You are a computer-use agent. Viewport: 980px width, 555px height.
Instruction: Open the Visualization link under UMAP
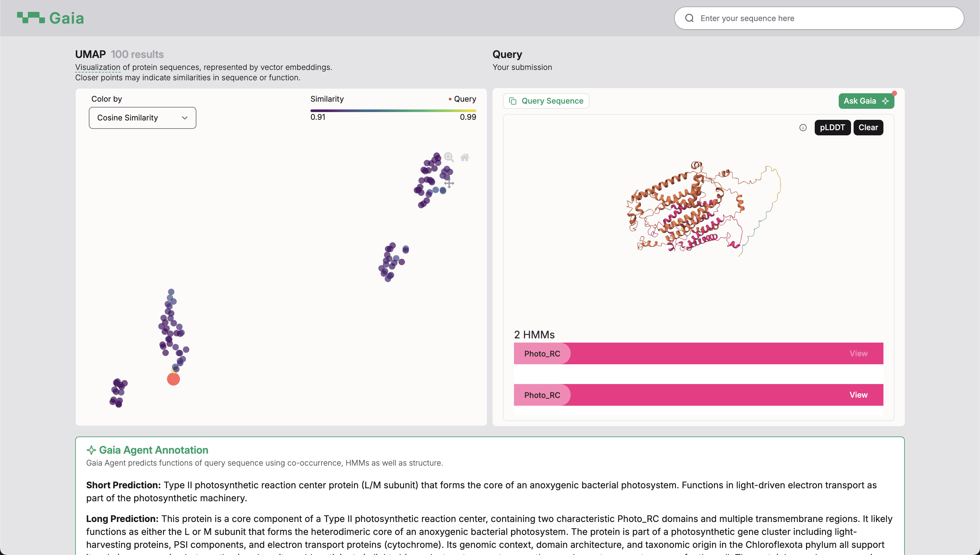(97, 67)
